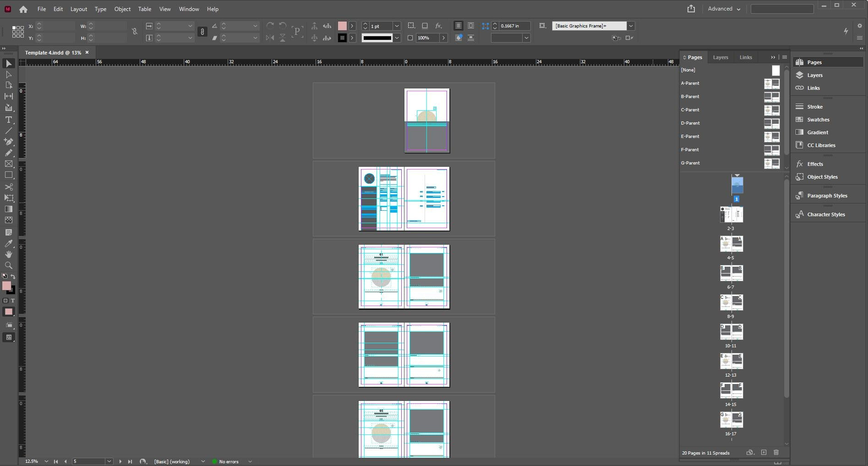
Task: Toggle formatting affects text button
Action: 12,301
